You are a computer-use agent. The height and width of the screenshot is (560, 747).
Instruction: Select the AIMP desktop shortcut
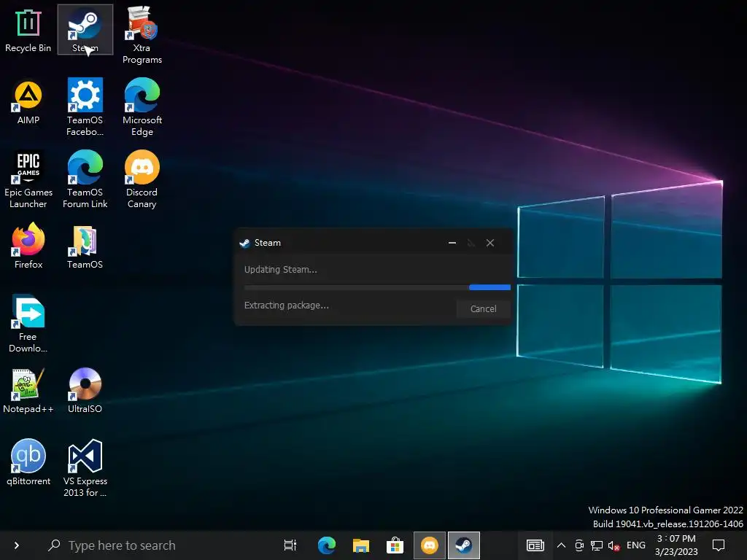click(x=28, y=102)
